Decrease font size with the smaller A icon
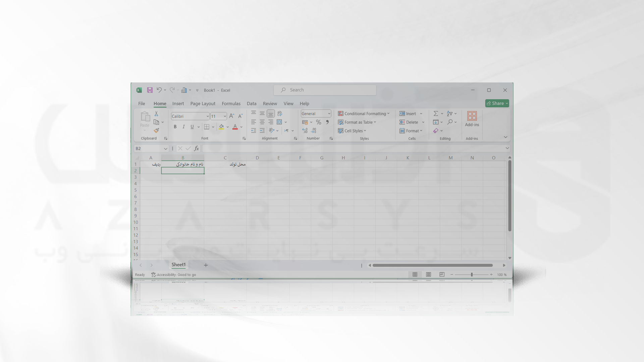This screenshot has height=362, width=644. pyautogui.click(x=240, y=116)
